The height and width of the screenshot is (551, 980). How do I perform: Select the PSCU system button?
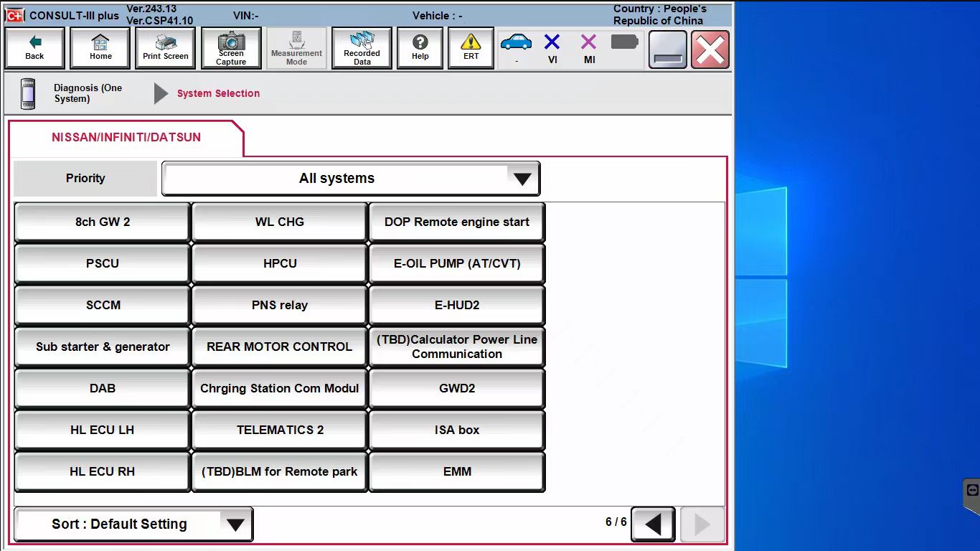(x=103, y=263)
